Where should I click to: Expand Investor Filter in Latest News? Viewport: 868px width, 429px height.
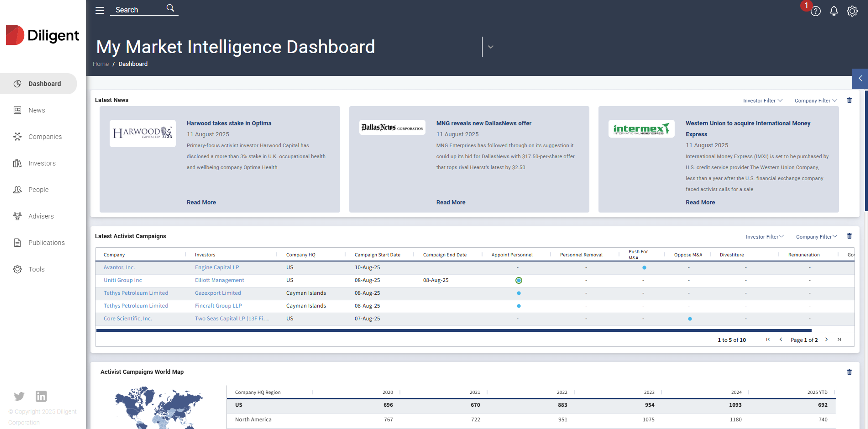point(762,100)
